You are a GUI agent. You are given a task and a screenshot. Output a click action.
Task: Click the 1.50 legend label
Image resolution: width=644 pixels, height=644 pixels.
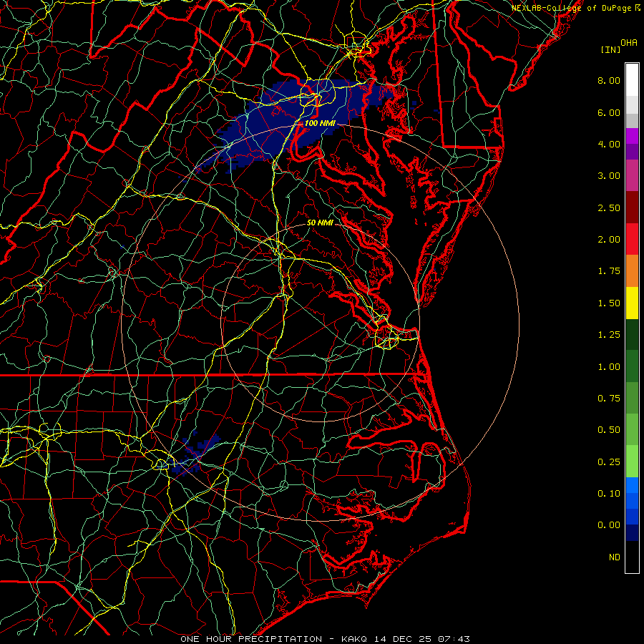click(x=609, y=303)
